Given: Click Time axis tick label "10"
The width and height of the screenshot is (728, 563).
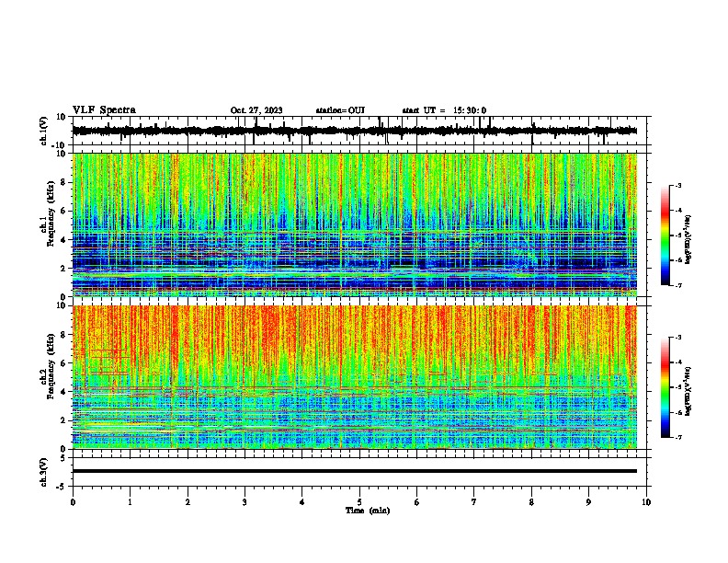Looking at the screenshot, I should 646,502.
